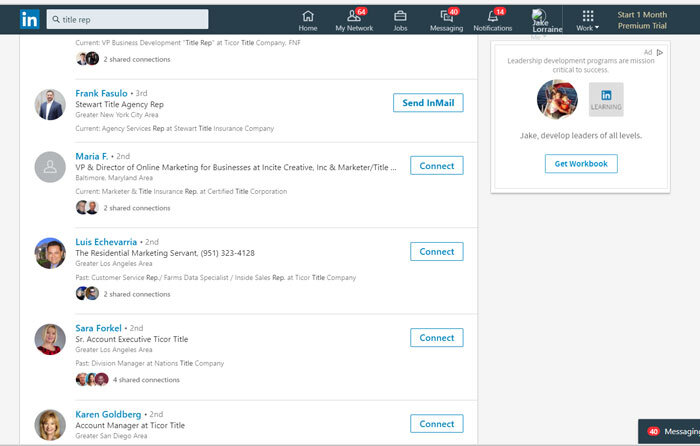Image resolution: width=700 pixels, height=446 pixels.
Task: Click Start 1 Month Premium Trial
Action: click(x=642, y=20)
